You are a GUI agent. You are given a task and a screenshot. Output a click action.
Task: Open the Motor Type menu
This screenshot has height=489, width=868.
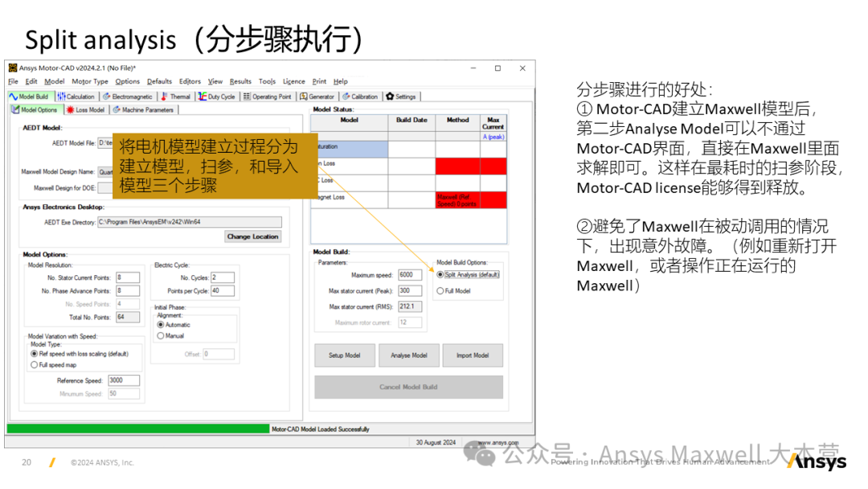[x=90, y=81]
